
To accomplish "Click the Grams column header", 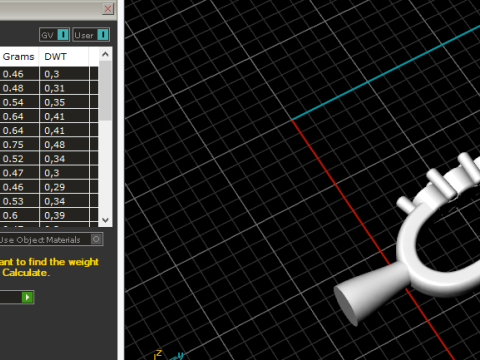I will (19, 57).
